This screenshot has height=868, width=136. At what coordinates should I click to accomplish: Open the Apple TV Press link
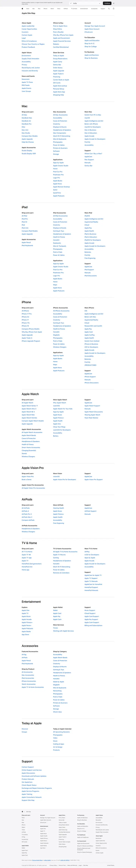27,82
